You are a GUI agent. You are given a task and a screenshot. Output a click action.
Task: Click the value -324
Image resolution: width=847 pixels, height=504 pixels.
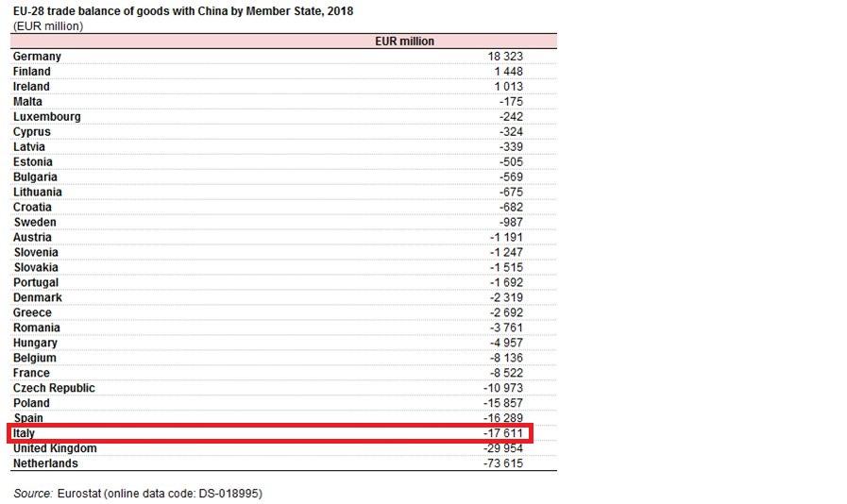point(511,132)
